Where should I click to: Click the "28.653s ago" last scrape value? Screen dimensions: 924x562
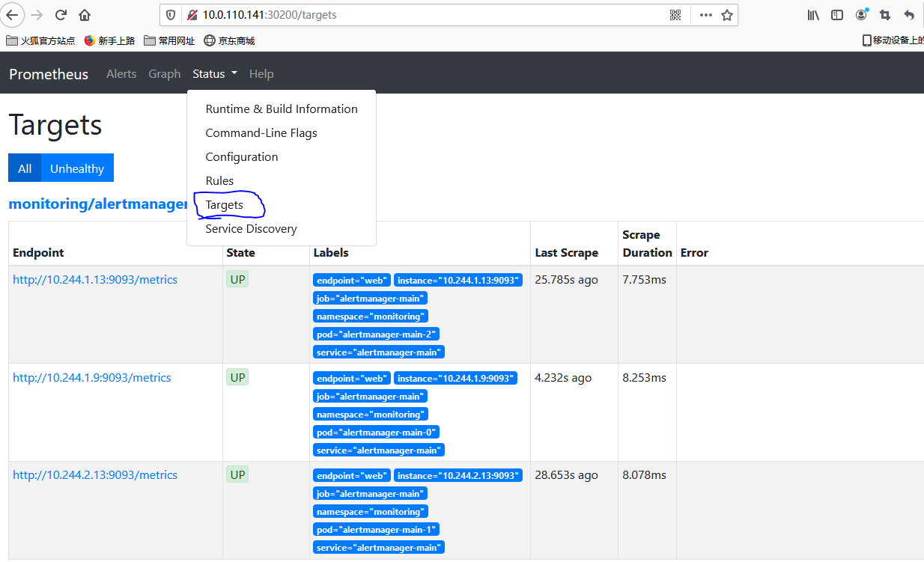tap(566, 475)
